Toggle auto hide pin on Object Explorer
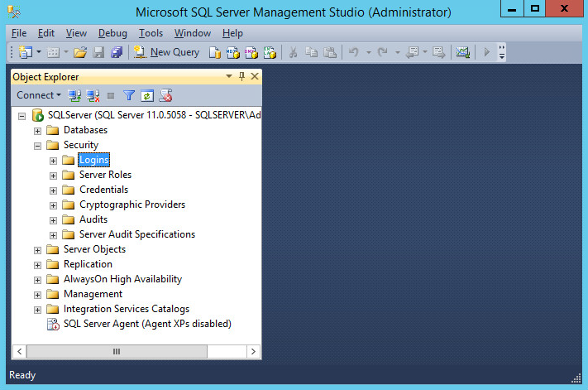 point(241,76)
